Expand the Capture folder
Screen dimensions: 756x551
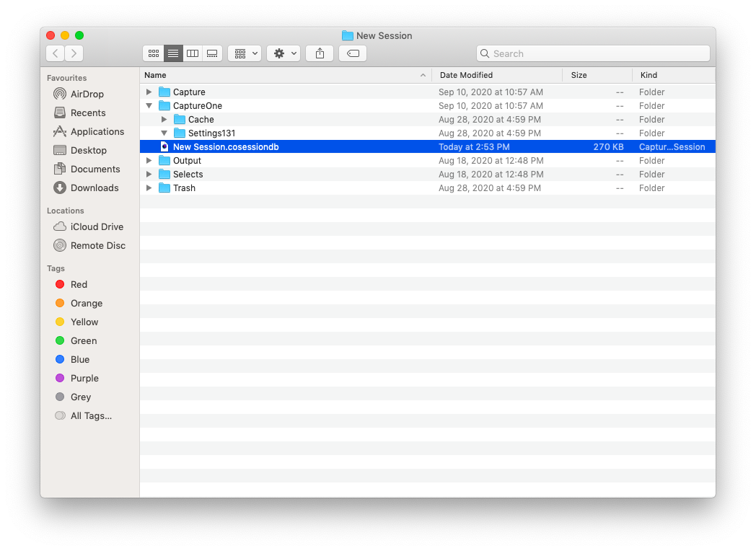[x=149, y=92]
